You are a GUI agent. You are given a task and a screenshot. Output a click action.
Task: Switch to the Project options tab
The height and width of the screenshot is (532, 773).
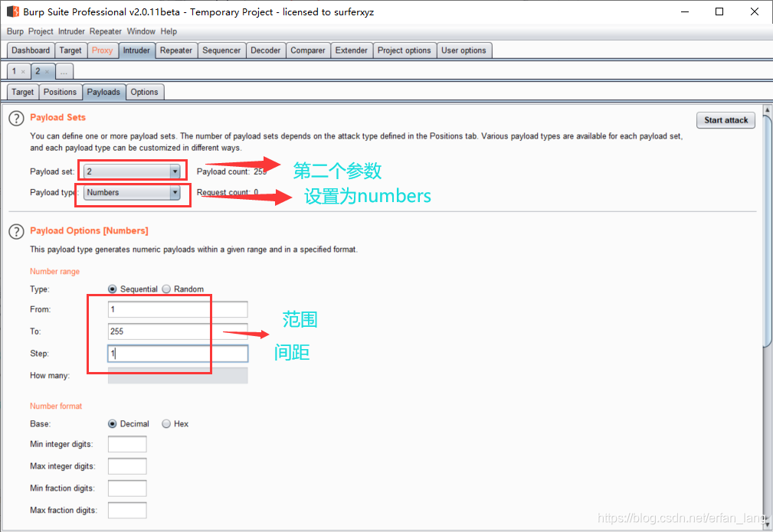[405, 51]
